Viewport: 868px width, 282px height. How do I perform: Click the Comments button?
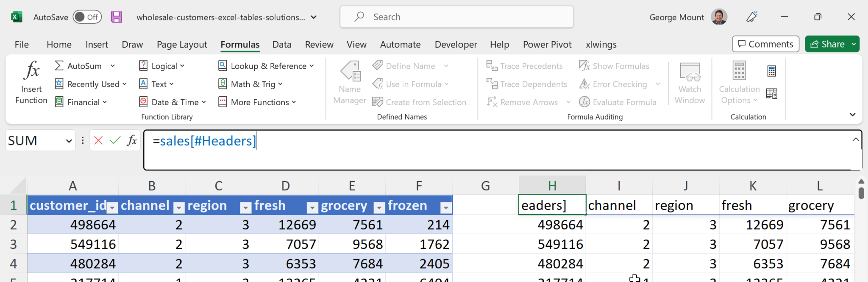point(765,44)
